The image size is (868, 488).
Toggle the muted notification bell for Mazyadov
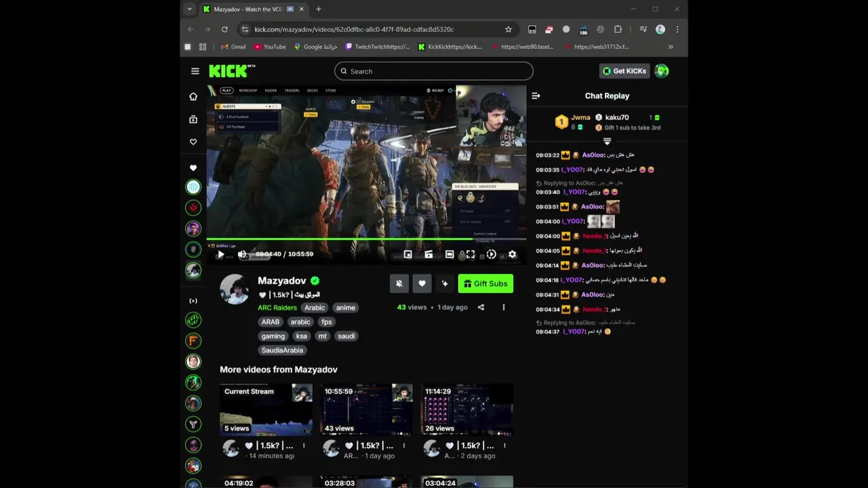[399, 283]
